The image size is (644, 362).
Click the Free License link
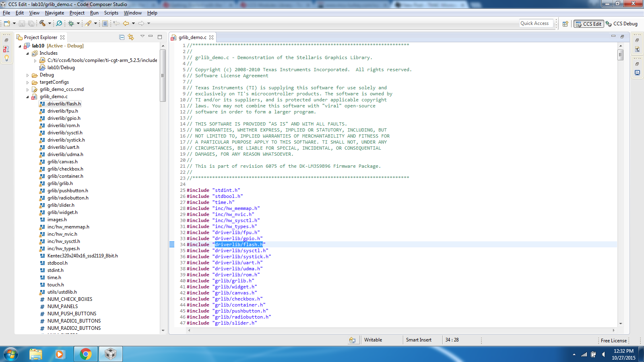614,341
